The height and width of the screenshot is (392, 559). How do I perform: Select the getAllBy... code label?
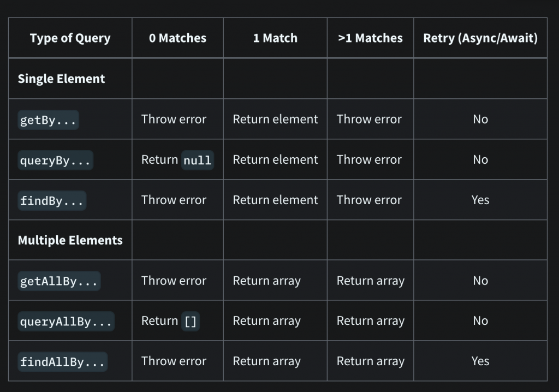59,281
